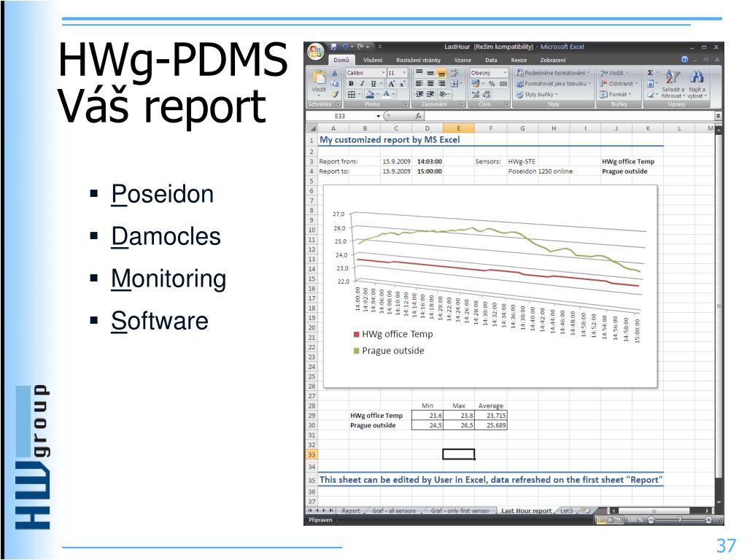Paste with the Vložit clipboard button
This screenshot has width=747, height=560.
click(x=319, y=82)
